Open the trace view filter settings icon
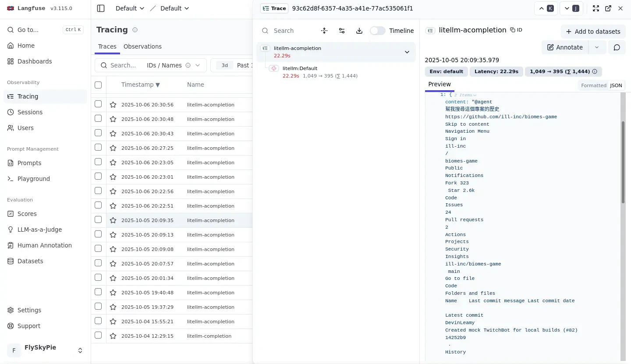The height and width of the screenshot is (364, 631). point(342,31)
